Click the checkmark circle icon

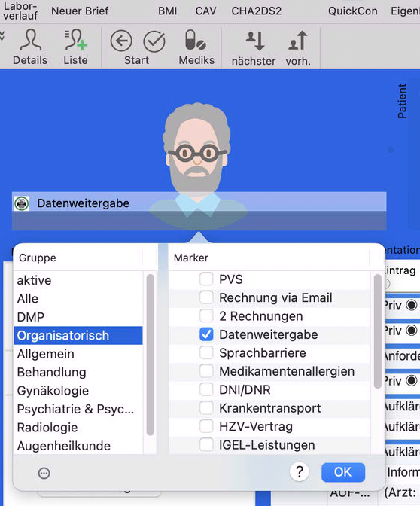154,41
